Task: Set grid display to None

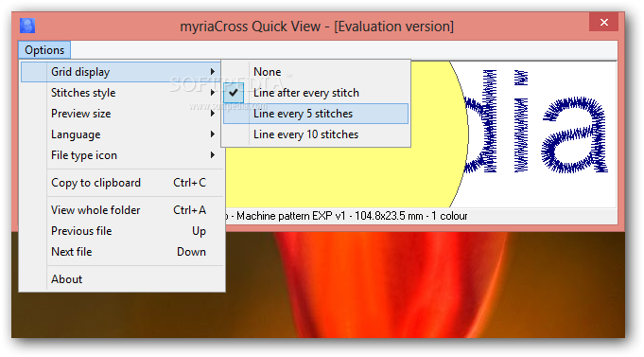Action: (316, 72)
